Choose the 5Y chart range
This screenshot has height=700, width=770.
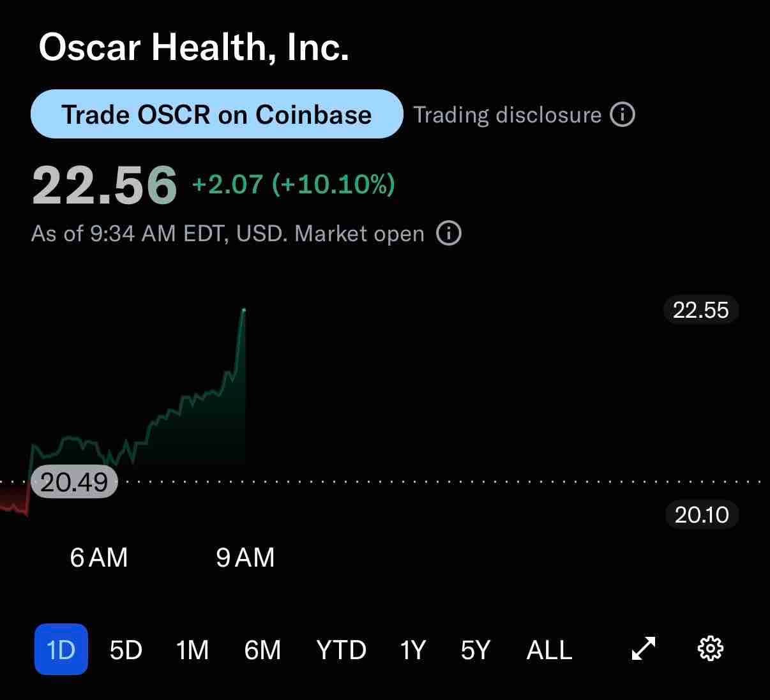click(x=475, y=650)
